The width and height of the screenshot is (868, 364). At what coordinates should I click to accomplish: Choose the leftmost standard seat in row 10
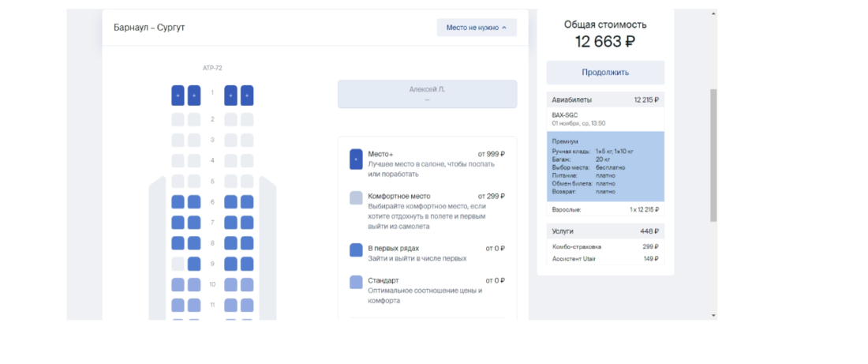[178, 284]
